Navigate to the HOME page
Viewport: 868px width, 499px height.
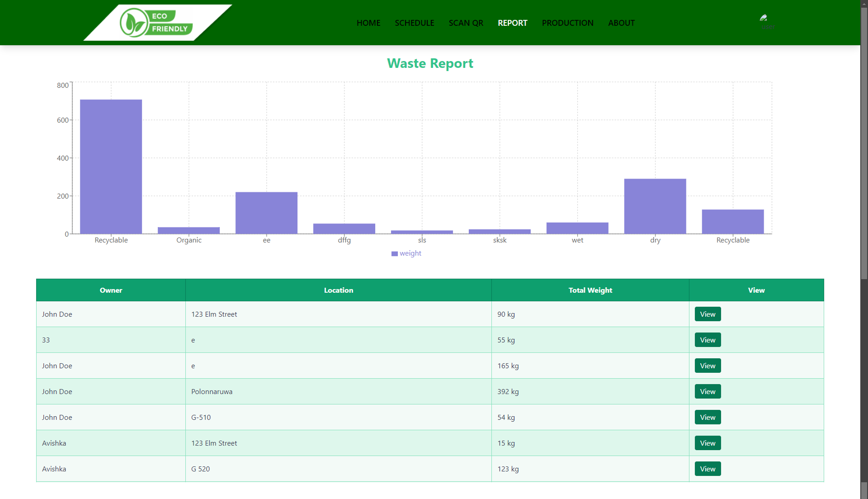click(368, 23)
